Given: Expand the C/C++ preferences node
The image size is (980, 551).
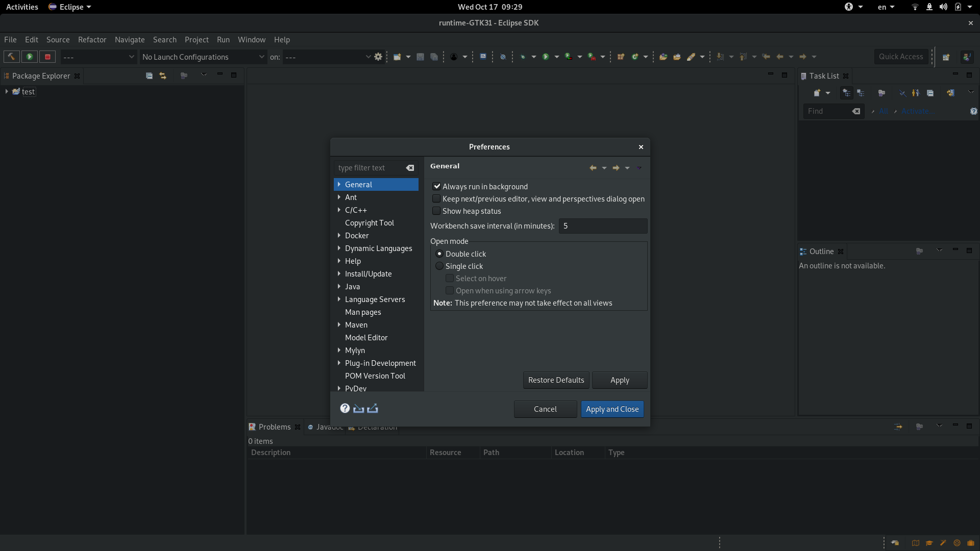Looking at the screenshot, I should tap(339, 210).
